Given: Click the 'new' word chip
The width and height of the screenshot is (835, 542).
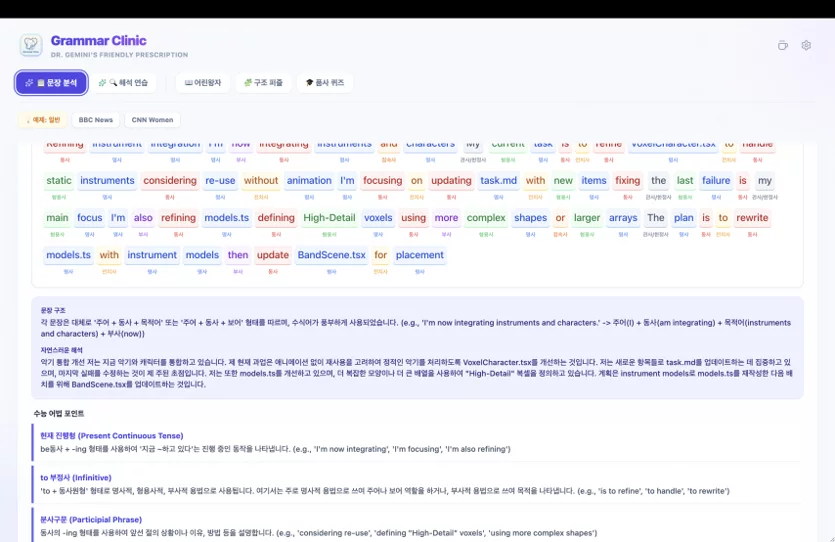Looking at the screenshot, I should [563, 180].
